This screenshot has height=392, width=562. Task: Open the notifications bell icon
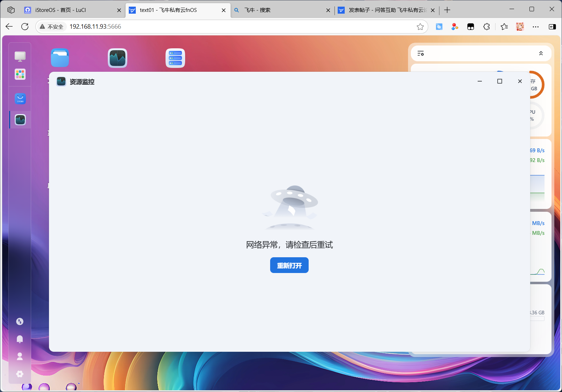20,339
